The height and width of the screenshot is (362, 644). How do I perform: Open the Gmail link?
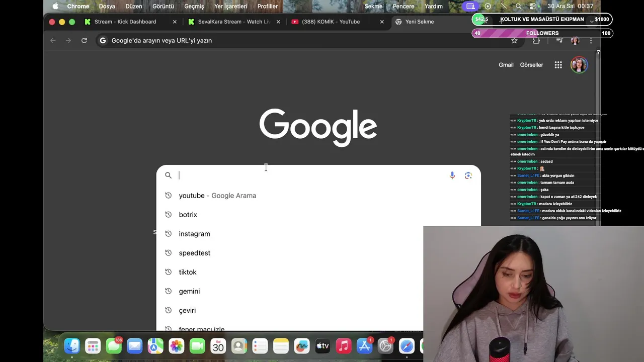(506, 65)
